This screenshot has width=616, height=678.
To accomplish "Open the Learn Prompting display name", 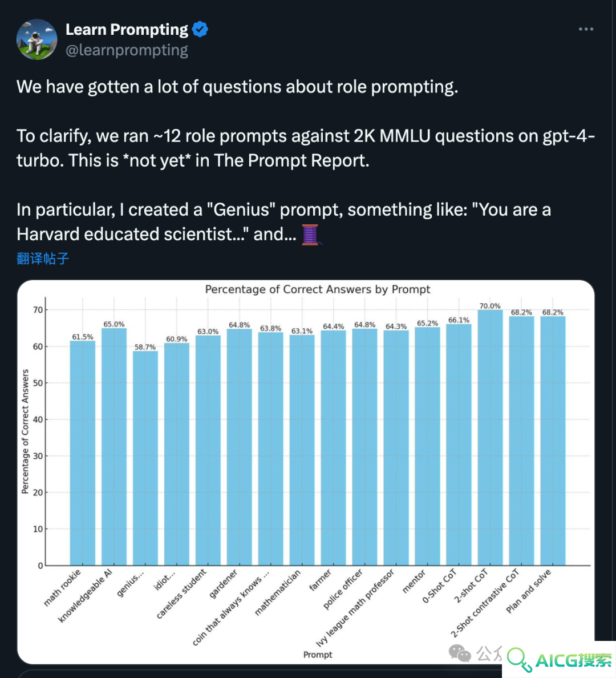I will [x=127, y=30].
